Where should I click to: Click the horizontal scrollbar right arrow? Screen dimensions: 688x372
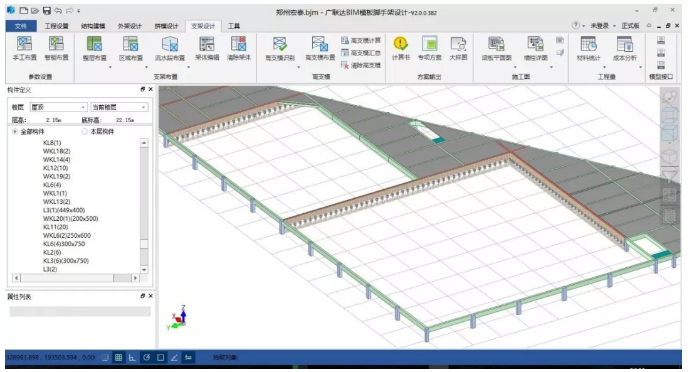[135, 278]
